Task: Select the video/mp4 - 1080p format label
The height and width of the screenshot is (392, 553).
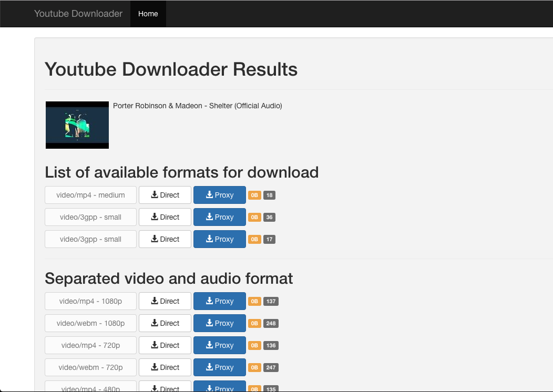Action: [x=90, y=301]
